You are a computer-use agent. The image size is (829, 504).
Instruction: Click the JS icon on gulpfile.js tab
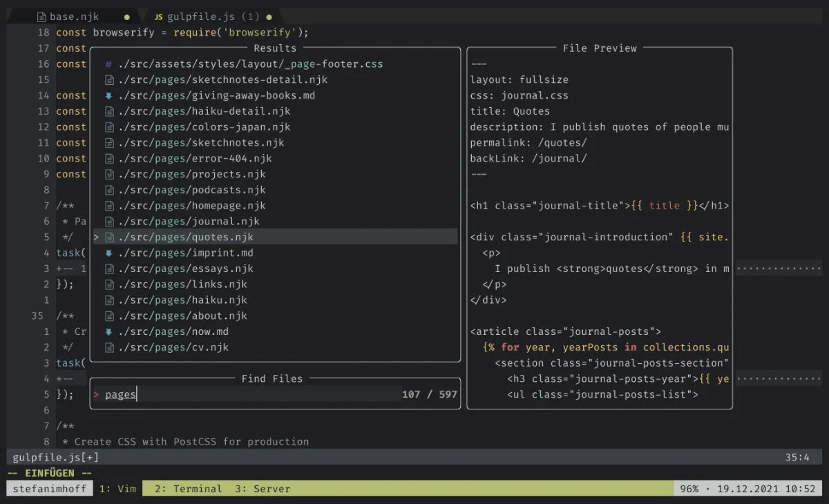tap(158, 17)
